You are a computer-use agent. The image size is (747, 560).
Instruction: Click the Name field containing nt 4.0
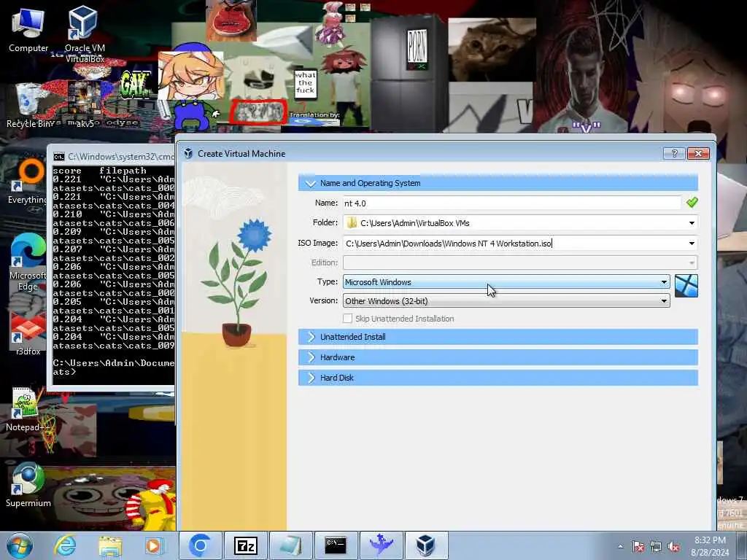tap(511, 203)
